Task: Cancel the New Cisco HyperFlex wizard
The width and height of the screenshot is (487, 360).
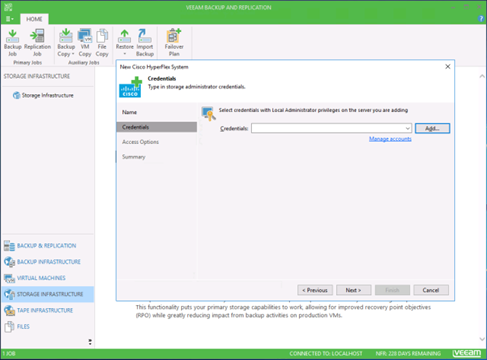Action: (431, 290)
